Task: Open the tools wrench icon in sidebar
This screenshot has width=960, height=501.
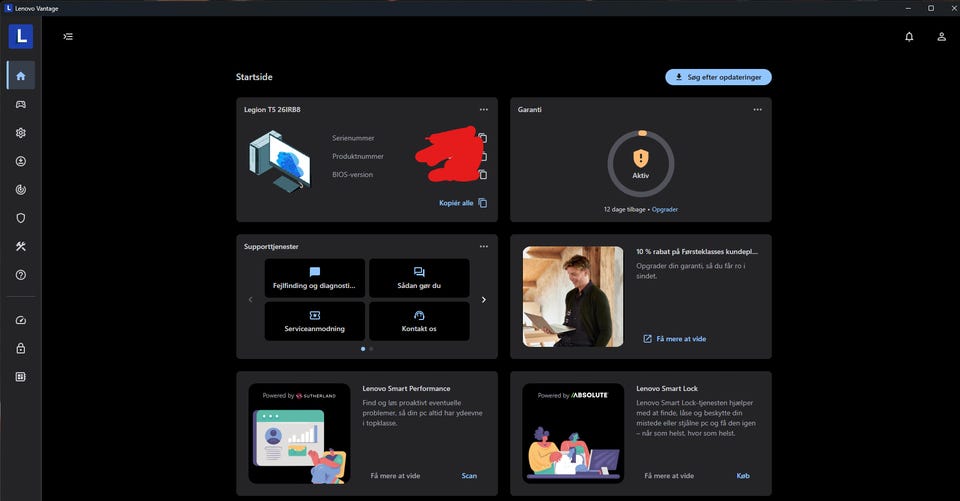Action: [20, 247]
